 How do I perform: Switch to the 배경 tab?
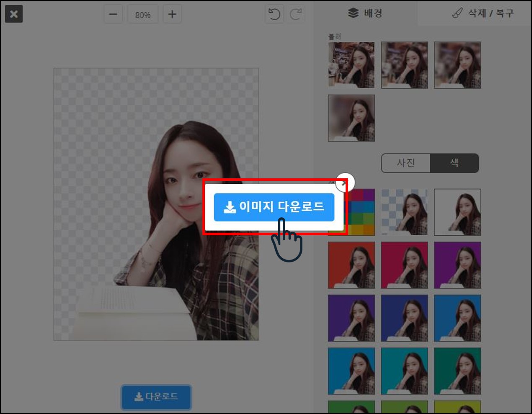pyautogui.click(x=365, y=13)
